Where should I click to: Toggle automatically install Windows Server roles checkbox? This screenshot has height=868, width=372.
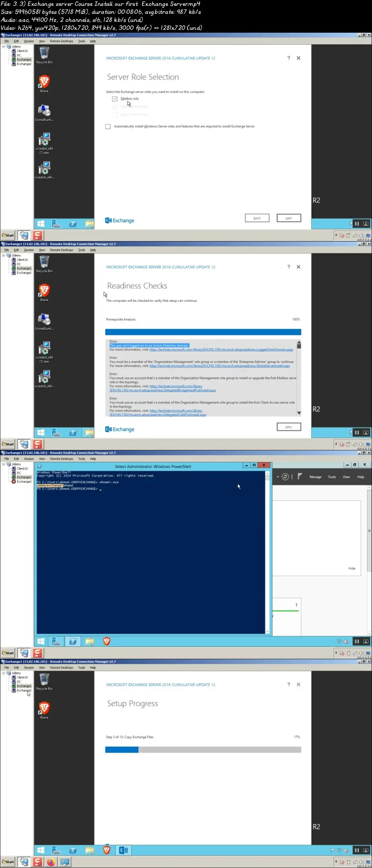click(x=108, y=127)
